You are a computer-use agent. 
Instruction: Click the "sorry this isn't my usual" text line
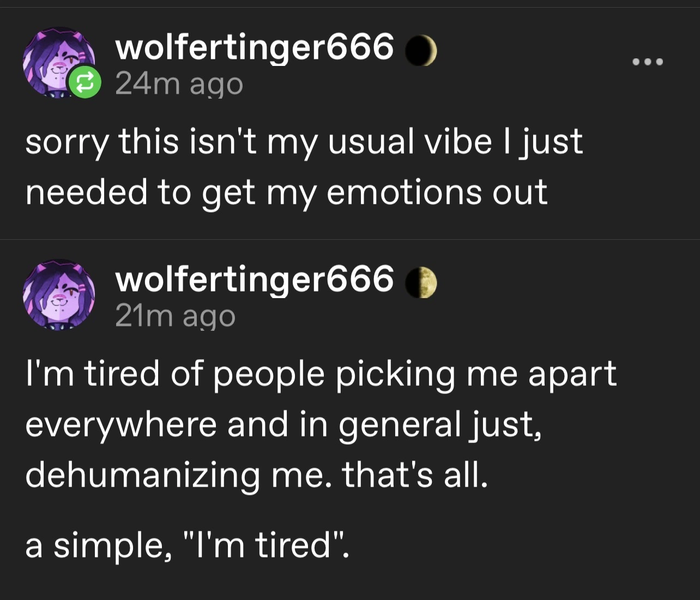click(304, 142)
